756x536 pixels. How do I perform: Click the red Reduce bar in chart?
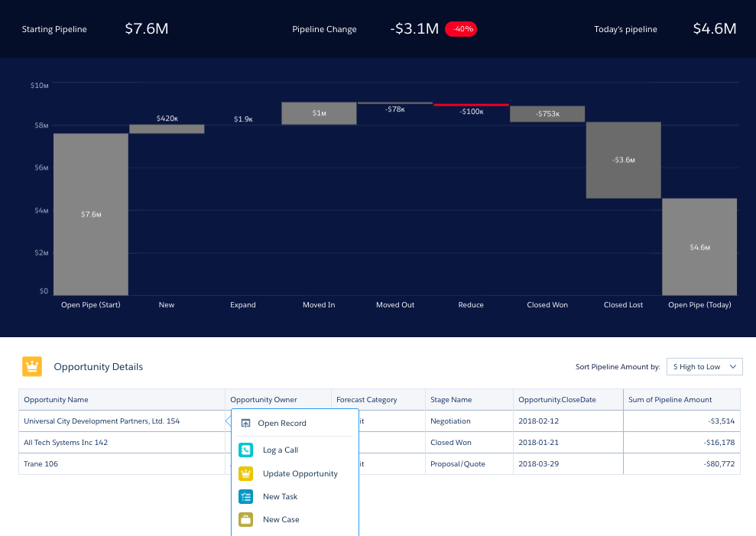(x=471, y=104)
